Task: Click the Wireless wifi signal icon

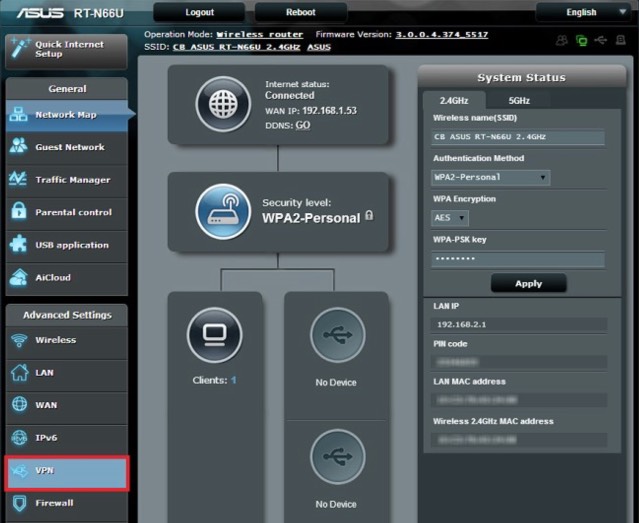Action: [x=19, y=340]
